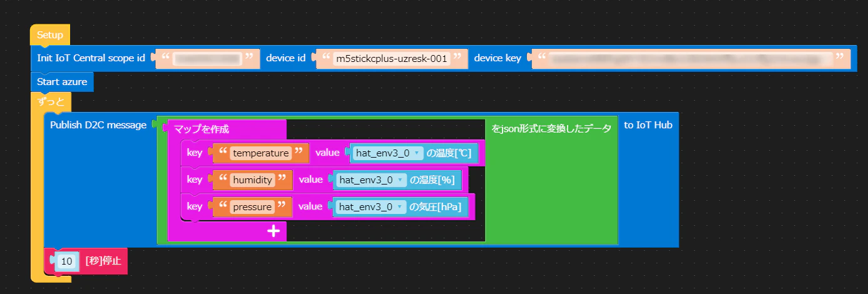Click the Init IoT Central scope id label
Screen dimensions: 868x294
(91, 59)
